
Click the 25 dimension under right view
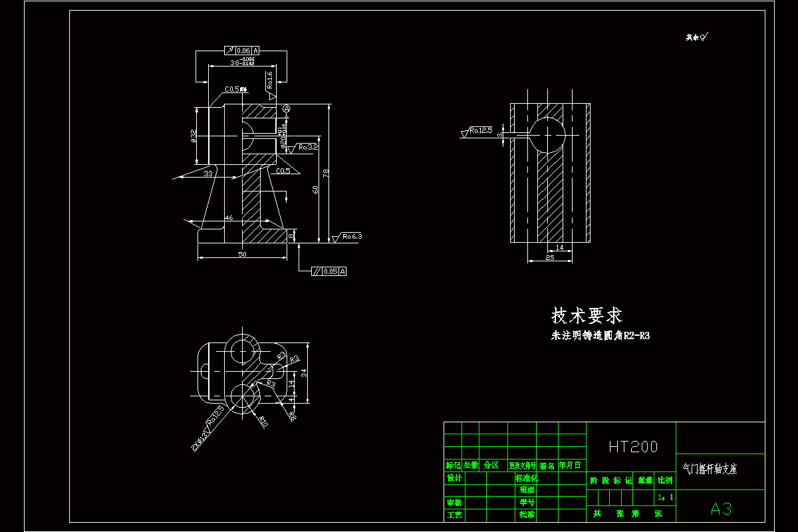coord(550,256)
